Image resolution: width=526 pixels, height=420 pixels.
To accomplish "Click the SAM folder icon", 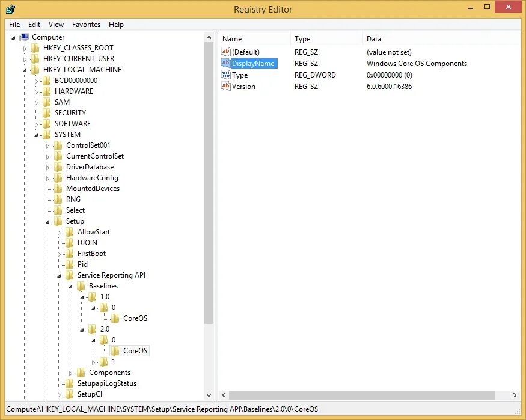I will point(47,102).
